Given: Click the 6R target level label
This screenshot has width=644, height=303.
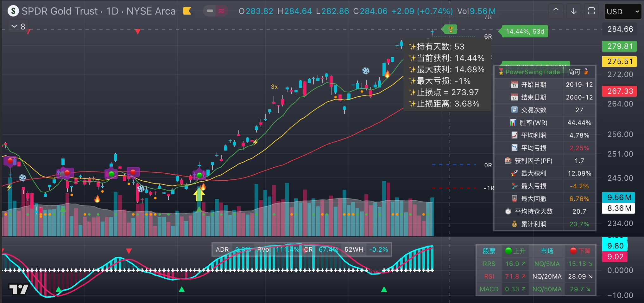Looking at the screenshot, I should pyautogui.click(x=488, y=36).
